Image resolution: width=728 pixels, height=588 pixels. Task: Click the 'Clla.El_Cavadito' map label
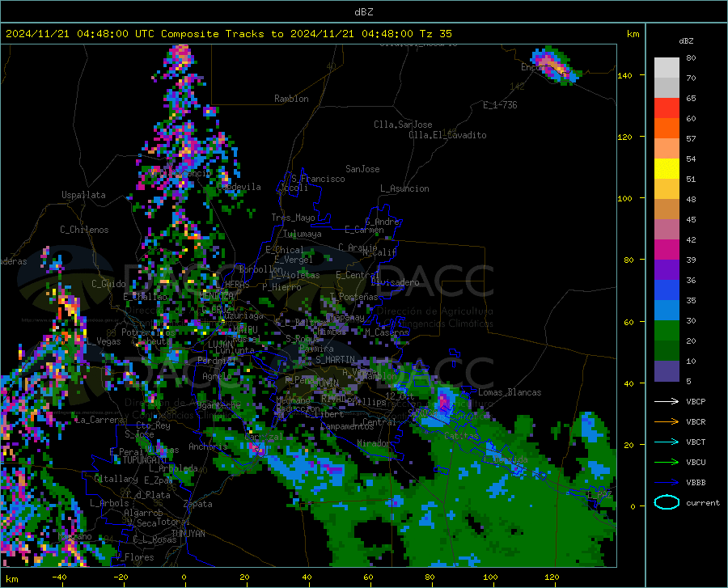point(447,135)
